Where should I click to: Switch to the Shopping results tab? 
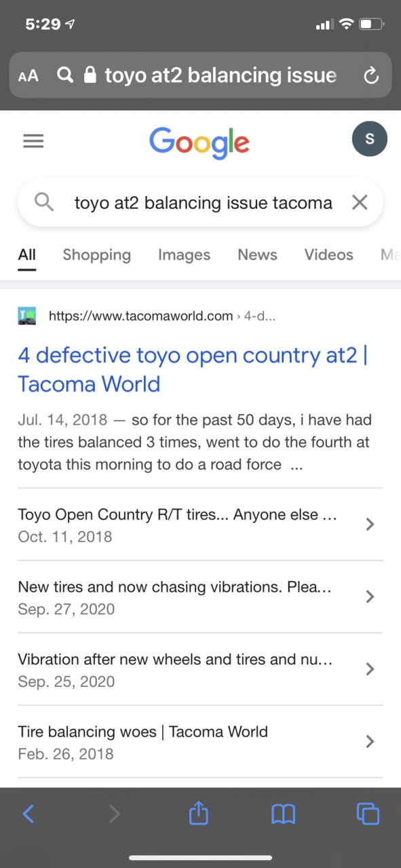[97, 254]
